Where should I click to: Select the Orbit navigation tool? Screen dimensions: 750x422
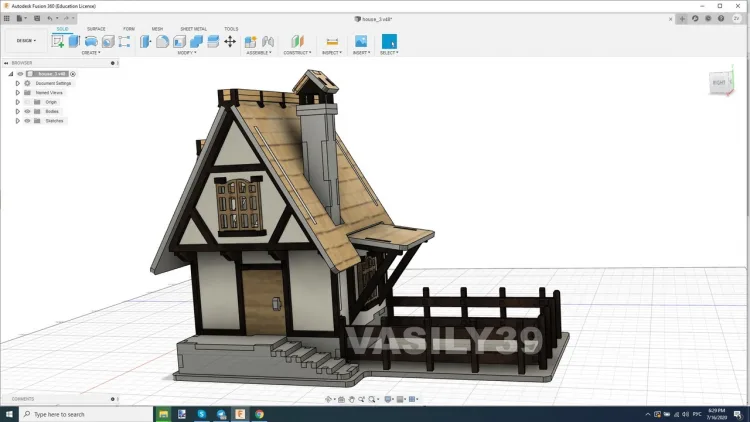pyautogui.click(x=329, y=399)
